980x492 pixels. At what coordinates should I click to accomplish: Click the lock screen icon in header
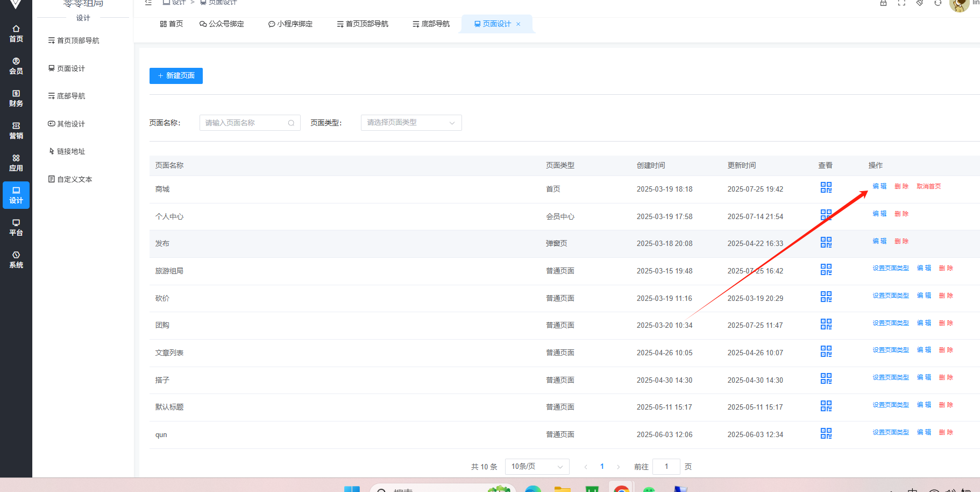(x=883, y=3)
